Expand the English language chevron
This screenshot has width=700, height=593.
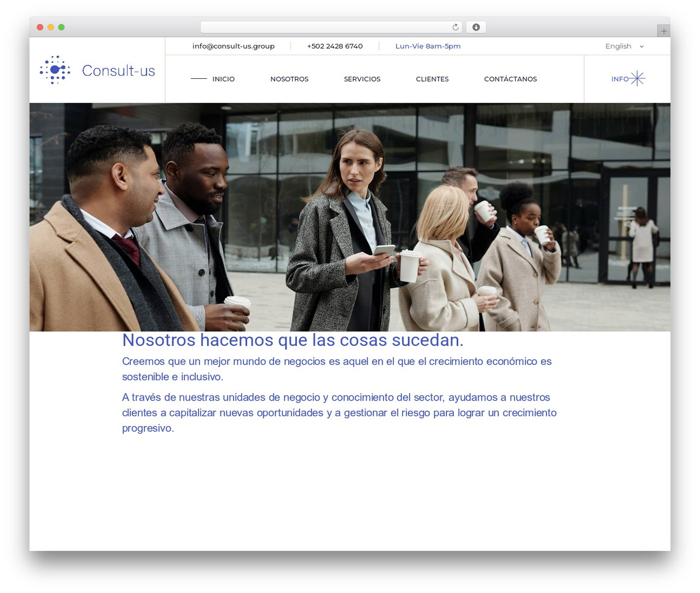tap(641, 46)
